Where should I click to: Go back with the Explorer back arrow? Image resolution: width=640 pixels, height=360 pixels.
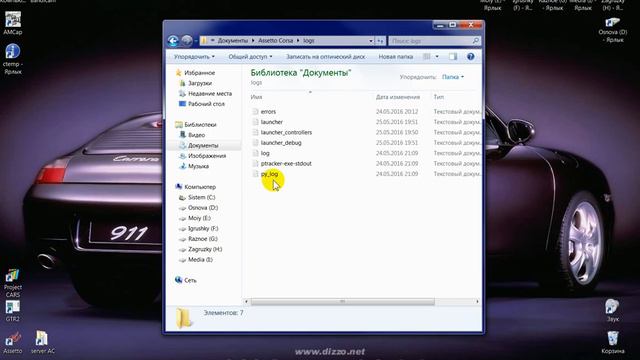click(173, 40)
